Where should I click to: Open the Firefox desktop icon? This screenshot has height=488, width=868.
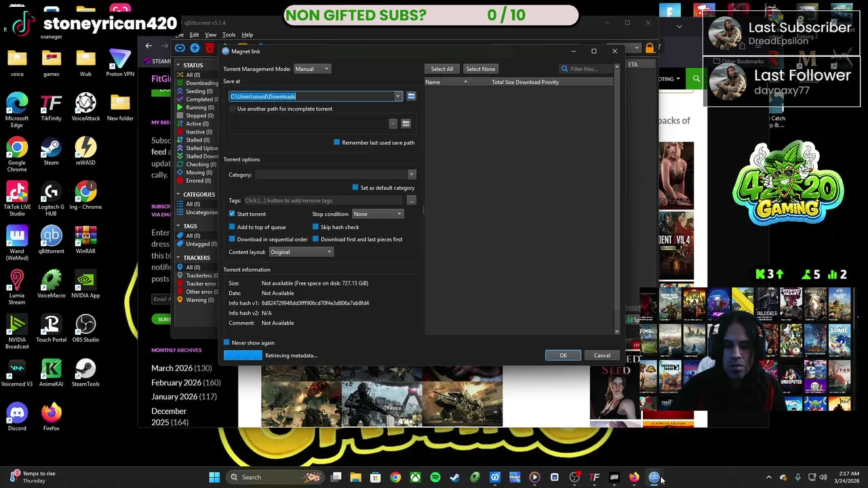[51, 417]
